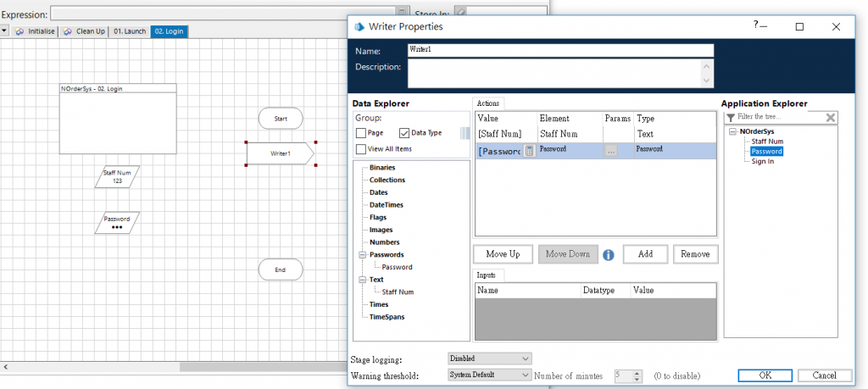Confirm with the OK button
This screenshot has width=868, height=389.
[765, 375]
